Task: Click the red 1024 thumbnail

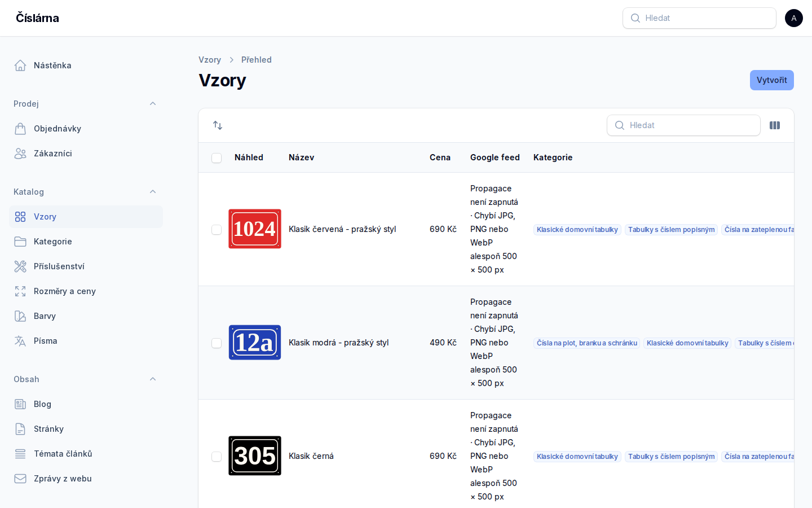Action: point(255,229)
